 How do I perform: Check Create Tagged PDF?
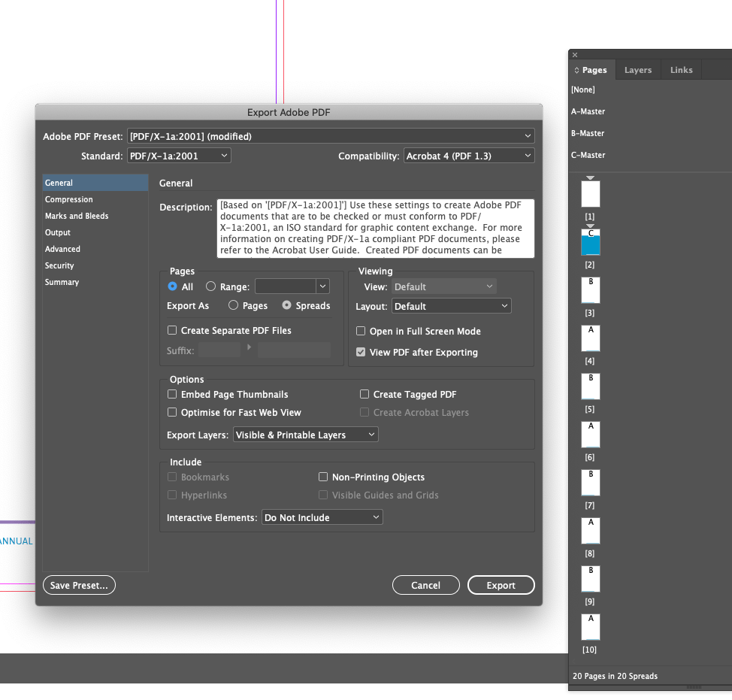point(364,394)
